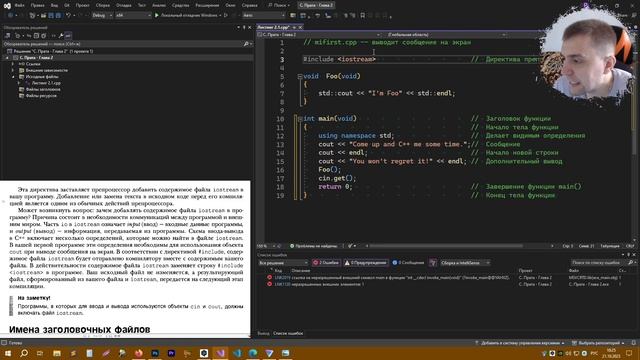640x360 pixels.
Task: Open the project scope dropdown above the editor
Action: click(x=319, y=35)
